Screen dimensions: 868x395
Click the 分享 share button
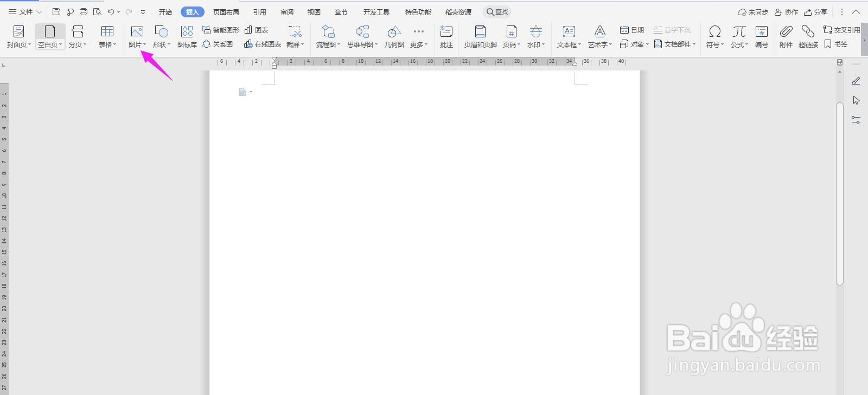816,12
